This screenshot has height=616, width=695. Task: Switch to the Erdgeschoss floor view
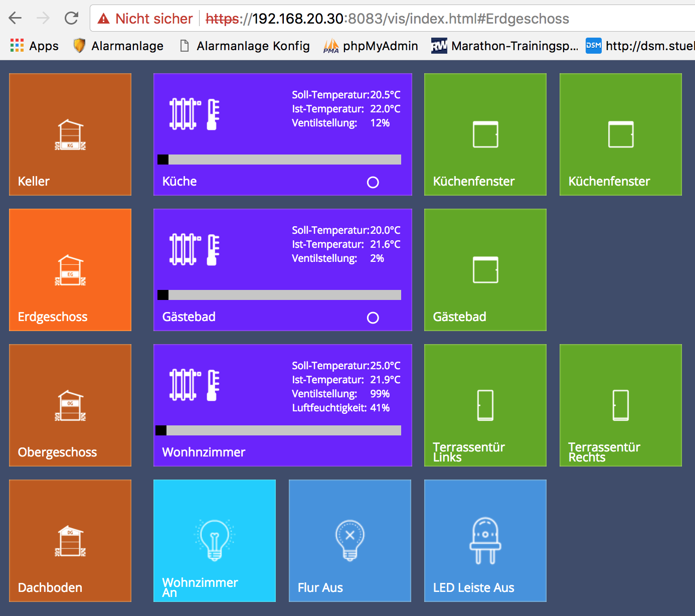(x=70, y=270)
